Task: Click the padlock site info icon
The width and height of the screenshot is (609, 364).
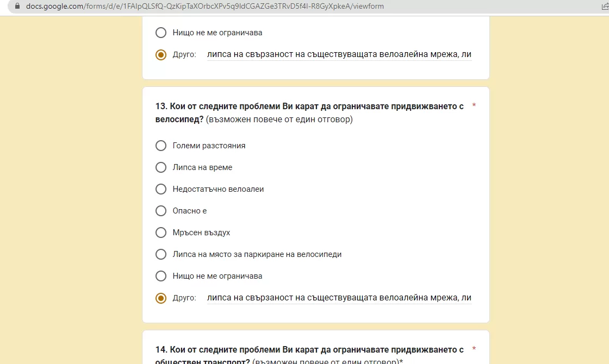Action: click(x=17, y=6)
